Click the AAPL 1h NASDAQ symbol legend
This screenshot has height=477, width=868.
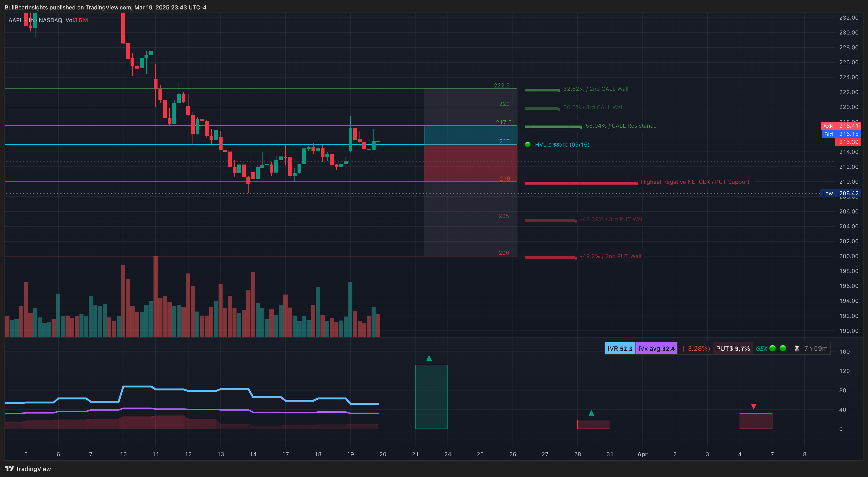(x=35, y=20)
